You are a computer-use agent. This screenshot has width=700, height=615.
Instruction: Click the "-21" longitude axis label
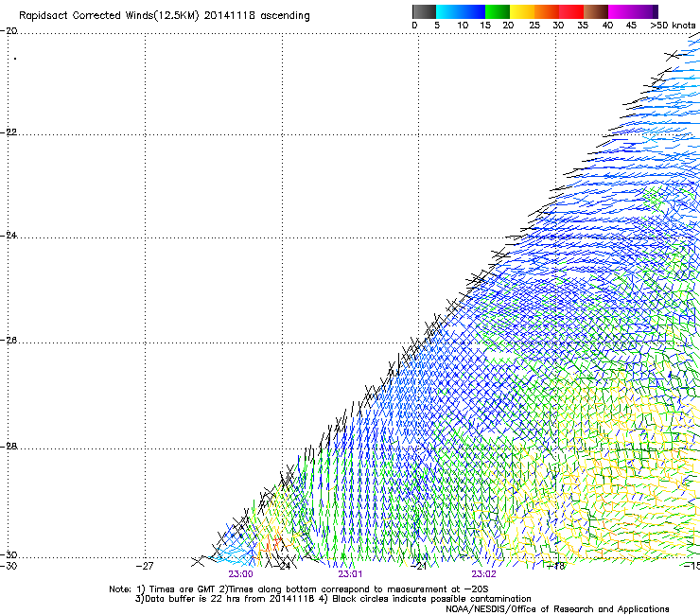coord(418,567)
